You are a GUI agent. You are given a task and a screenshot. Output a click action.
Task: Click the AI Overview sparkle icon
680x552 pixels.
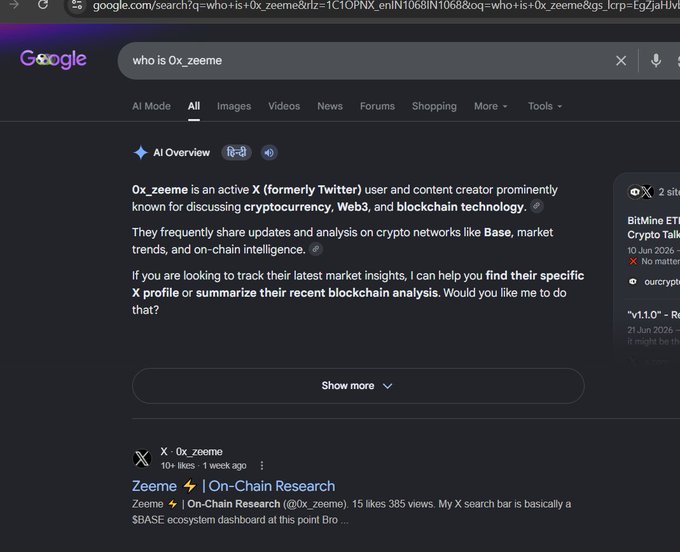141,153
